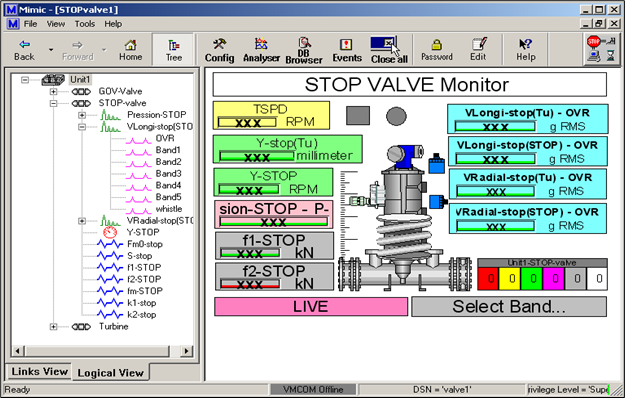The image size is (625, 398).
Task: Go to the Home icon
Action: (x=130, y=50)
